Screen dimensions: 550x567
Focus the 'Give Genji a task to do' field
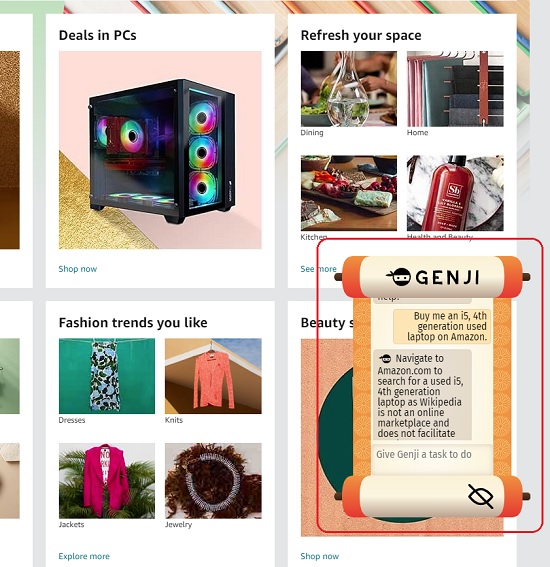(x=432, y=455)
